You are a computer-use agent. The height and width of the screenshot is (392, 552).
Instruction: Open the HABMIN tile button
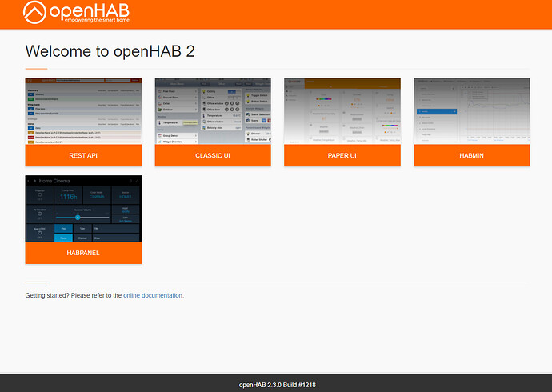(472, 155)
